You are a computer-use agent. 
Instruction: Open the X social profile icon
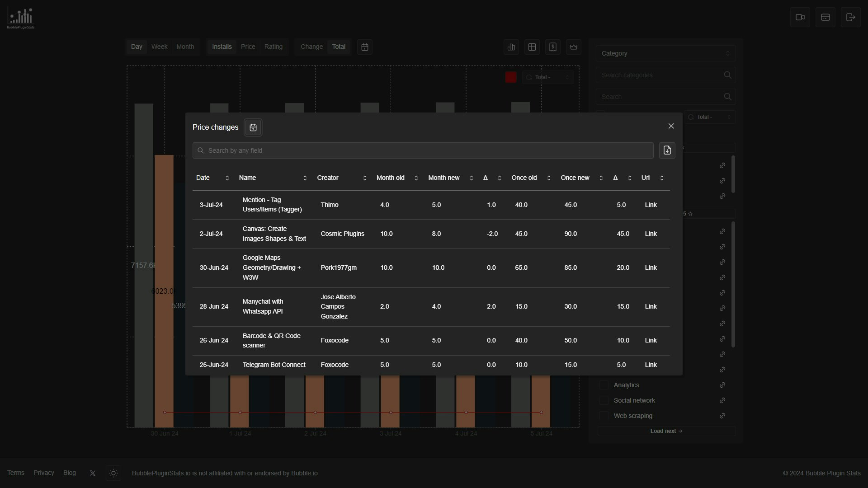coord(93,474)
